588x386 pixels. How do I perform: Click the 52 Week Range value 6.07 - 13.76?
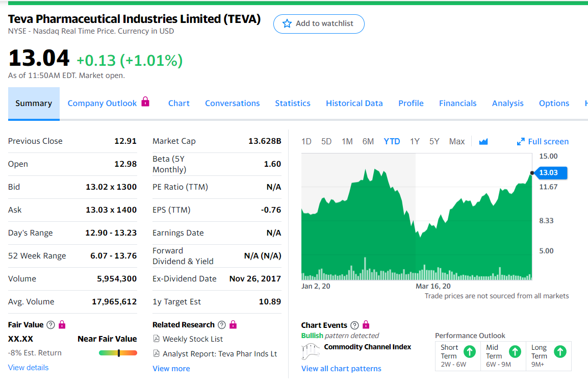coord(113,256)
